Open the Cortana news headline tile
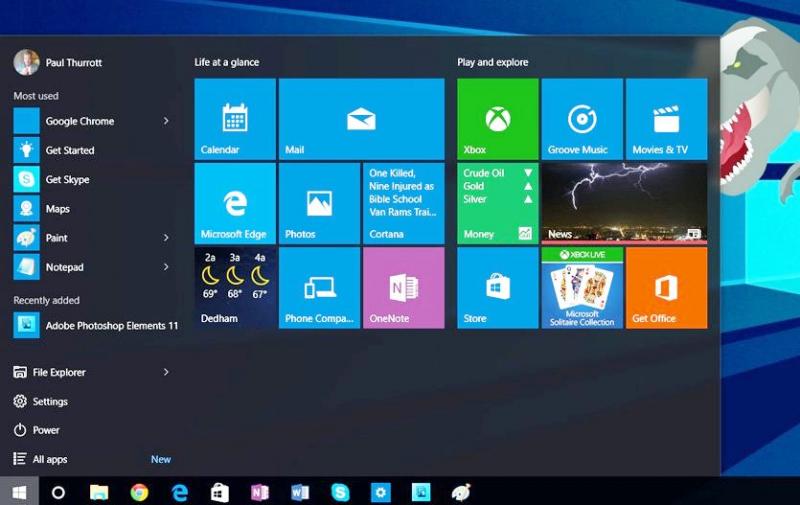800x505 pixels. 404,204
